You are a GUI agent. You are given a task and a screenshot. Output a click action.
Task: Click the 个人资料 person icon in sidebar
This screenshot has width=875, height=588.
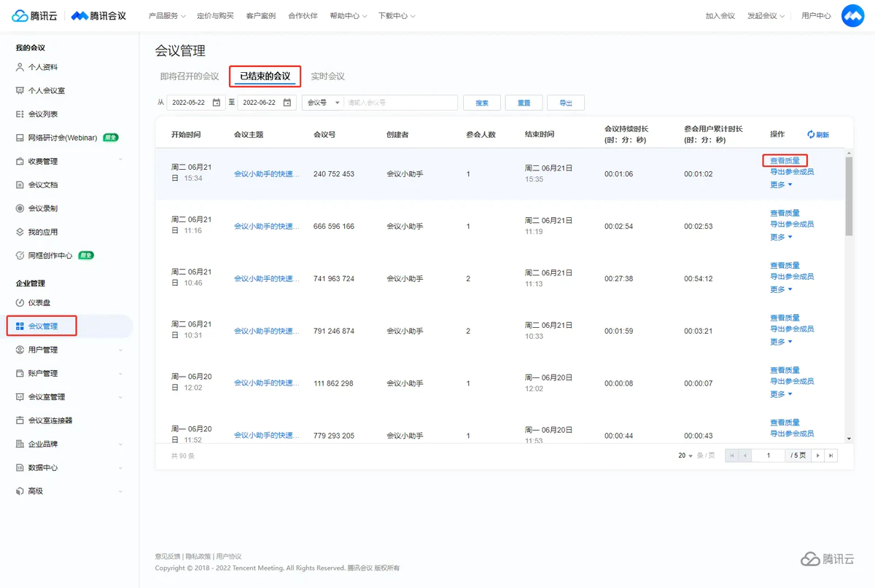[x=20, y=67]
